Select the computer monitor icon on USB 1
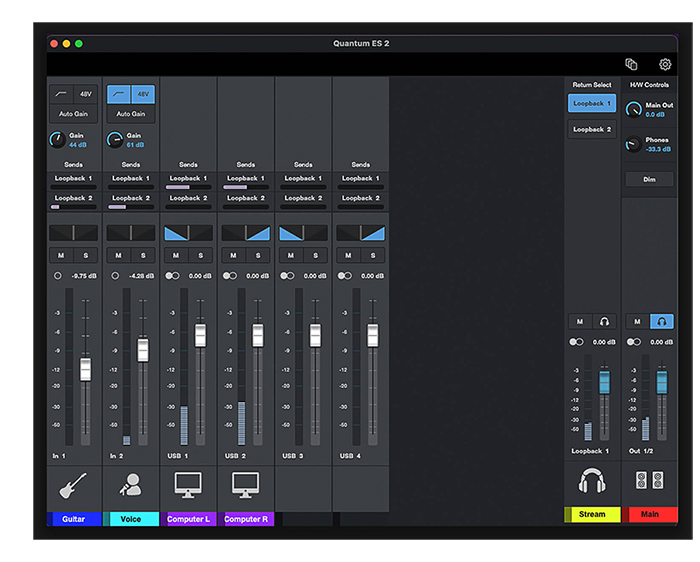 pos(188,485)
